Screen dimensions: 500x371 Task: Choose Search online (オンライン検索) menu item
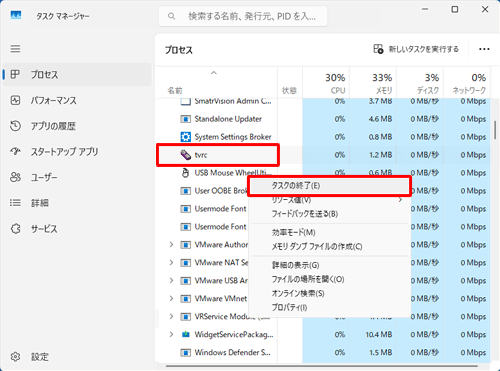pyautogui.click(x=330, y=293)
